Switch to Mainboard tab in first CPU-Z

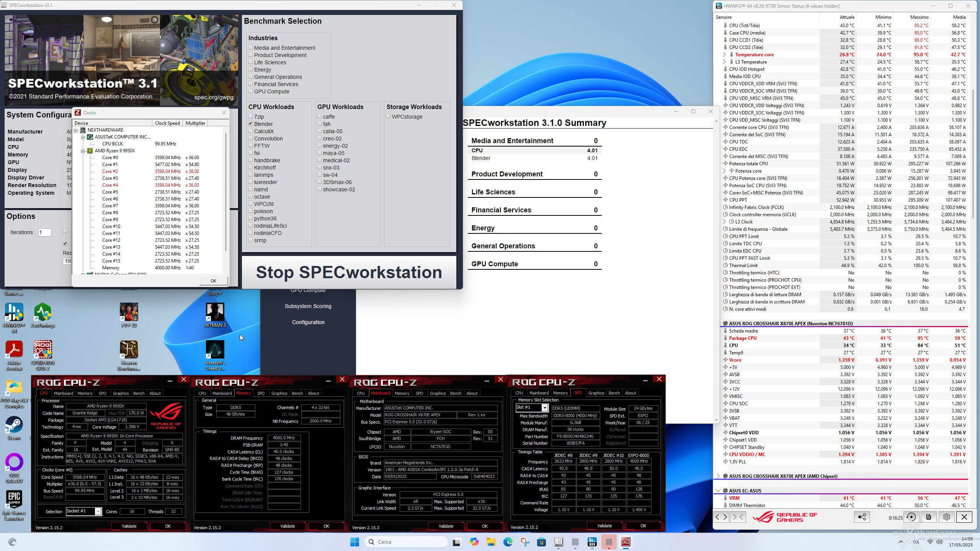[x=64, y=393]
